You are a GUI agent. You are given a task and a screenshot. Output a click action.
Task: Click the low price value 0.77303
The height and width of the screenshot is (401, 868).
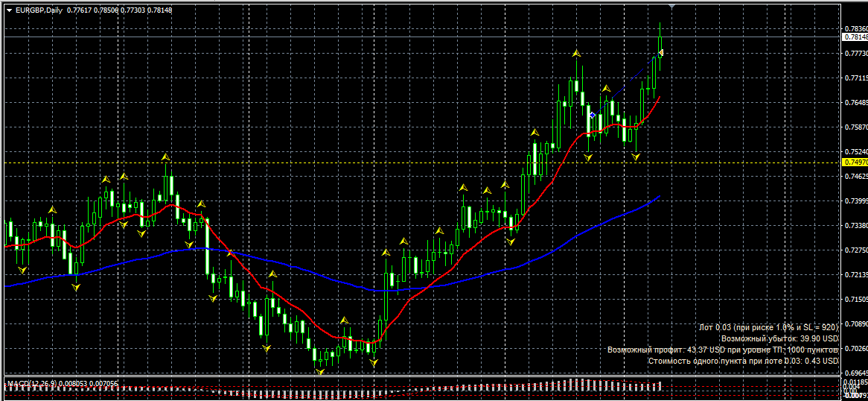click(133, 10)
